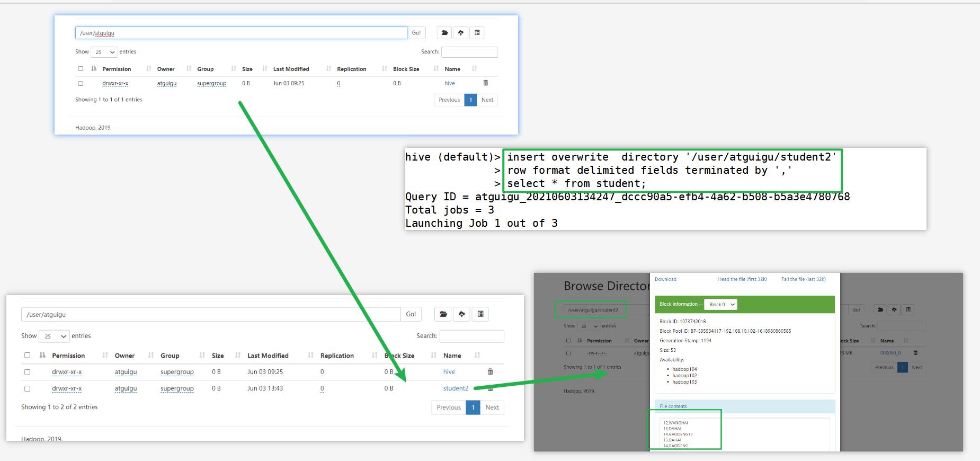Viewport: 980px width, 461px height.
Task: Open the Show 25 entries dropdown in the dimmed student2 browser
Action: pos(589,326)
